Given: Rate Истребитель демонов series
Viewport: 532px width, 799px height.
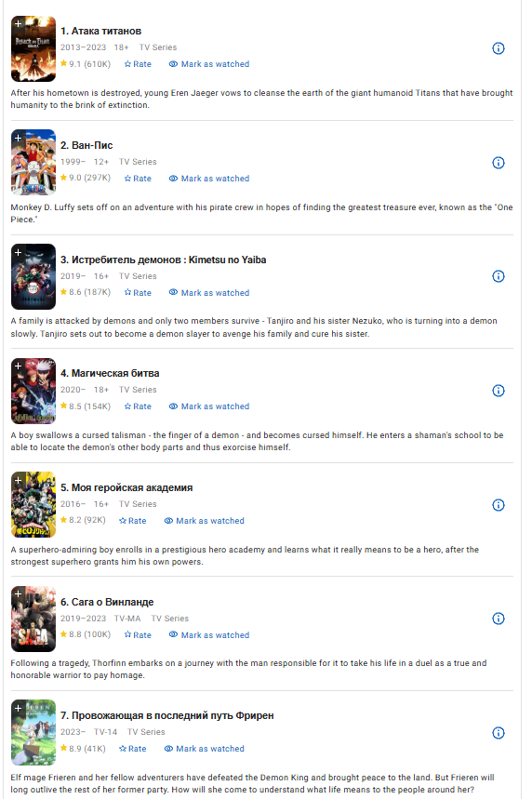Looking at the screenshot, I should pos(138,292).
